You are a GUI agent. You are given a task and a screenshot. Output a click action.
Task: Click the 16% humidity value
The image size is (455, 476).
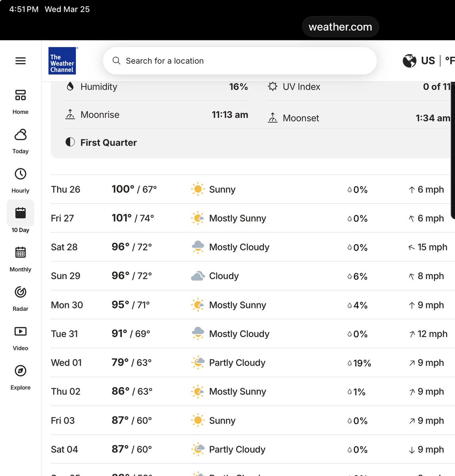click(238, 87)
